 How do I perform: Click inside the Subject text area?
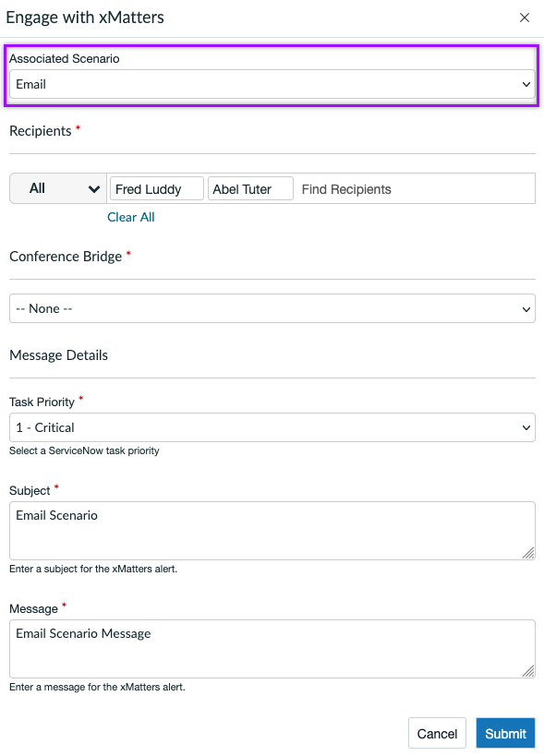tap(272, 531)
